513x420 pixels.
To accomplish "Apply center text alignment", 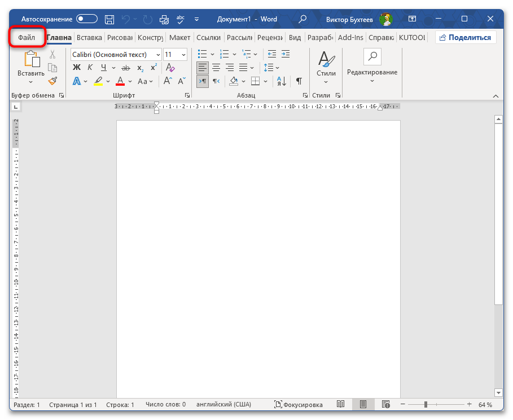I will coord(216,67).
